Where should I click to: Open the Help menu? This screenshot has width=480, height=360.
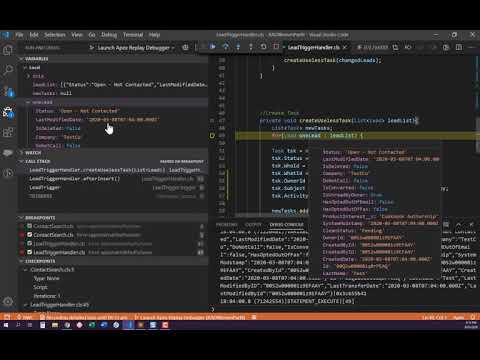pyautogui.click(x=154, y=35)
